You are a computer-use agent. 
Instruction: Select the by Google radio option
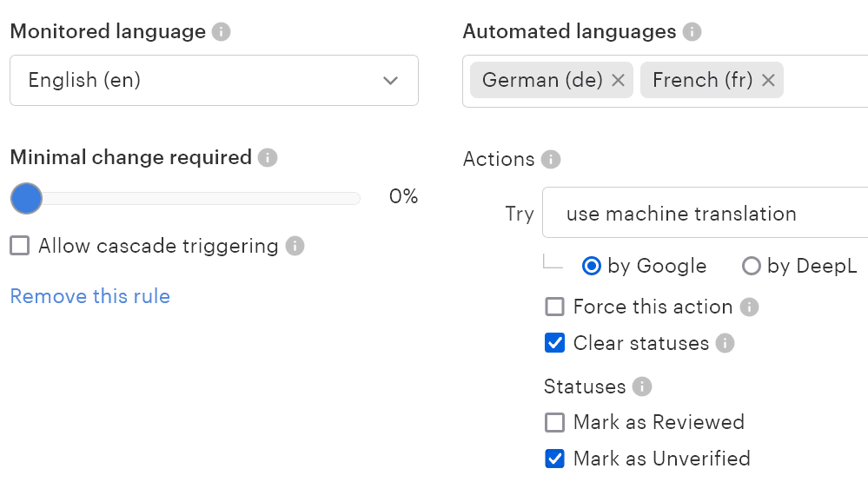[x=592, y=267]
